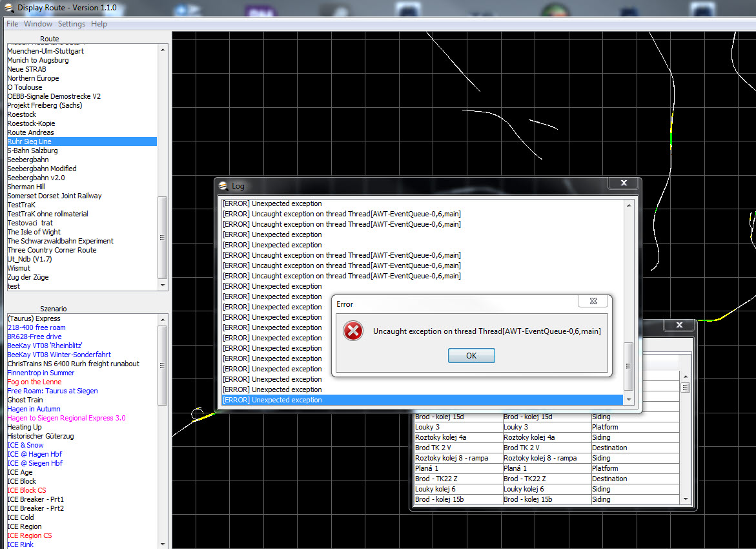Open the Window menu

pos(38,24)
